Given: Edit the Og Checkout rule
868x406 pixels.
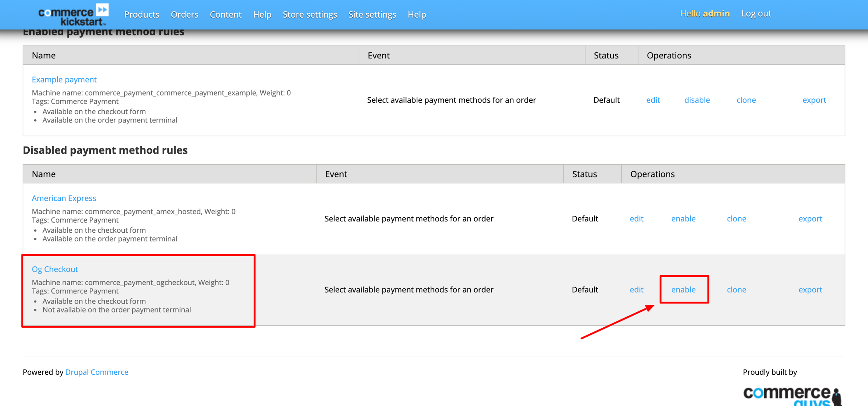Looking at the screenshot, I should [x=636, y=290].
